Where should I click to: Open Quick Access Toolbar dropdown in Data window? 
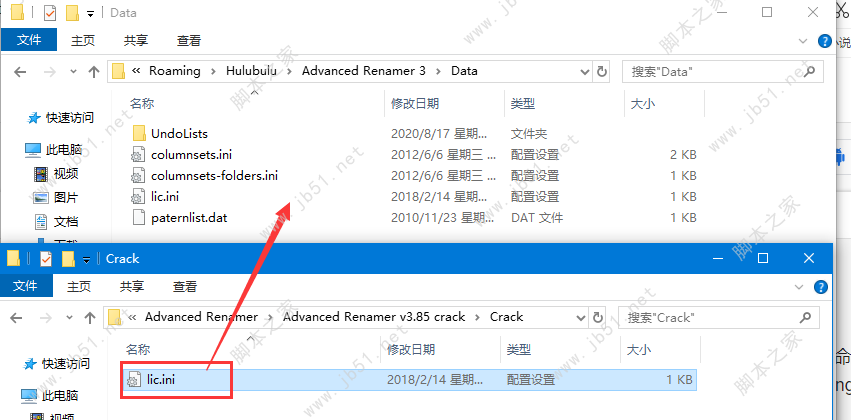point(90,13)
